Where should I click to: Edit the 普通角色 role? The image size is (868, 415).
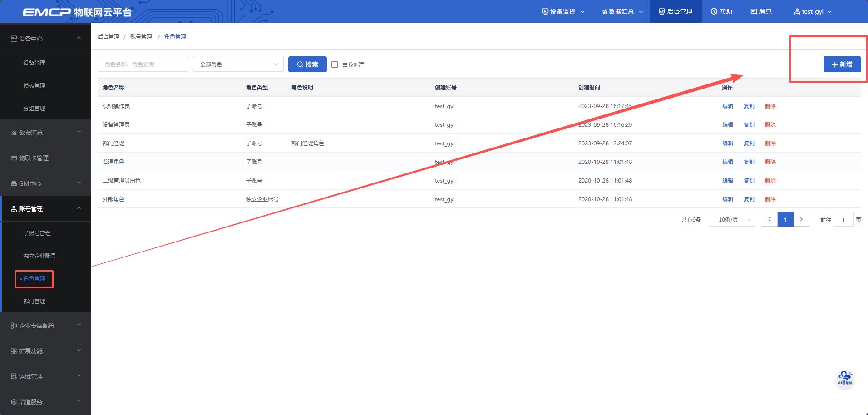[x=728, y=162]
